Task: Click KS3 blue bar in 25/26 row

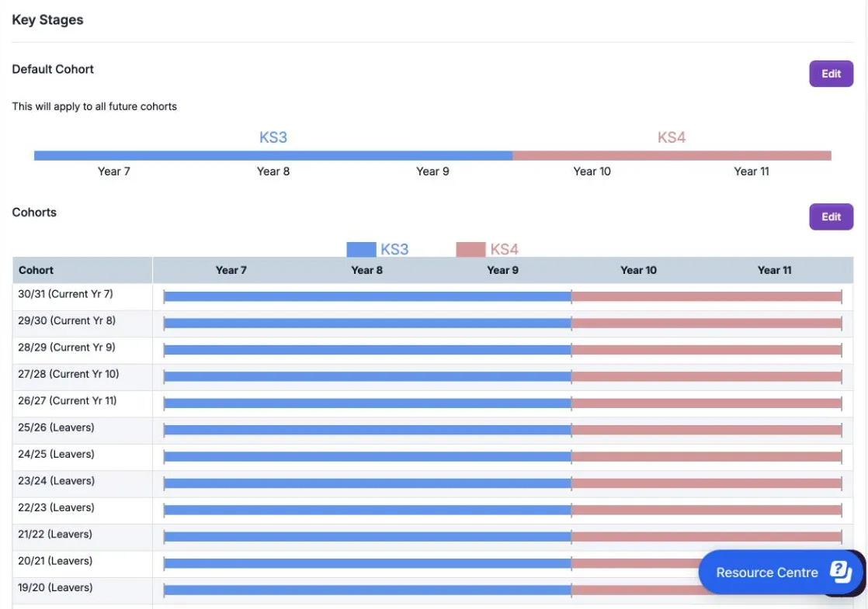Action: pyautogui.click(x=367, y=431)
